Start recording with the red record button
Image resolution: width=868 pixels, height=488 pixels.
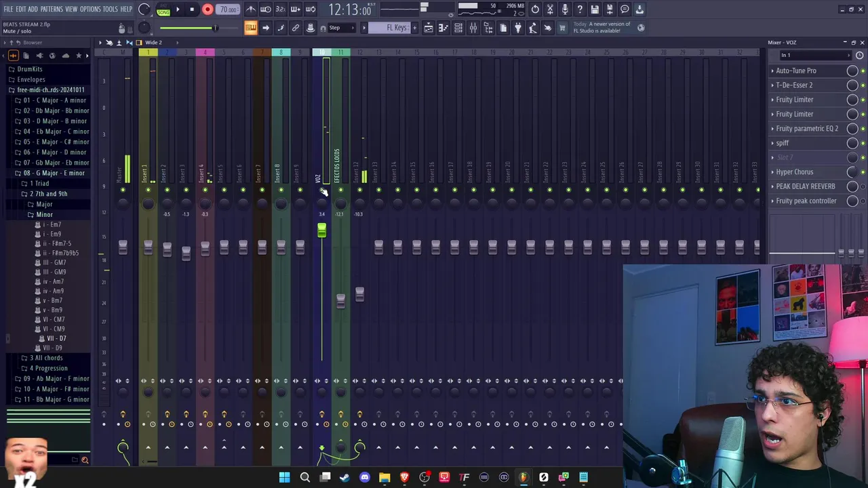(208, 9)
